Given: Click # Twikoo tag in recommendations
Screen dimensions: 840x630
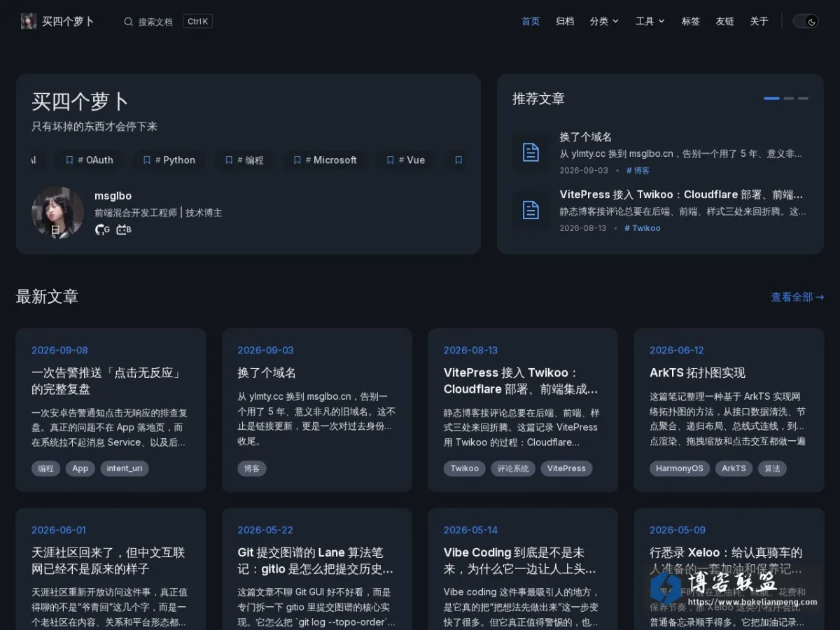Looking at the screenshot, I should [642, 228].
